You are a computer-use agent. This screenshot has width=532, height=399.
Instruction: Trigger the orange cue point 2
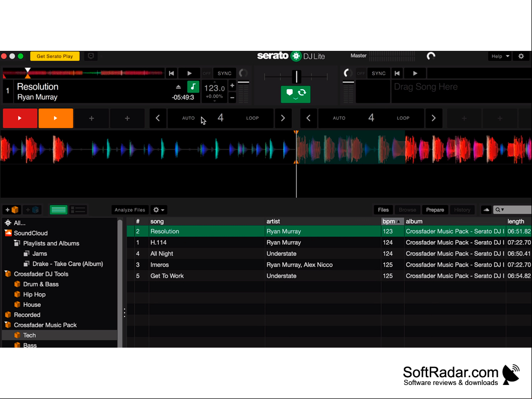click(56, 118)
